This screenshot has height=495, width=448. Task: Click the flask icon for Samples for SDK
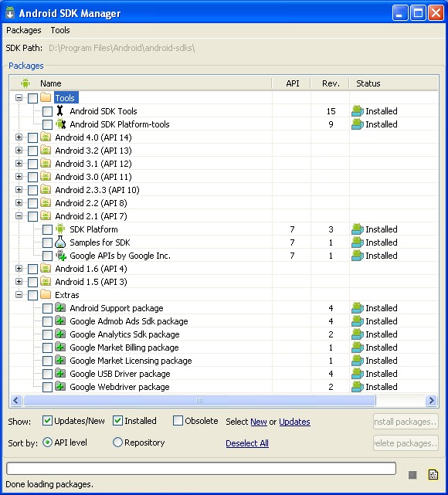click(60, 242)
